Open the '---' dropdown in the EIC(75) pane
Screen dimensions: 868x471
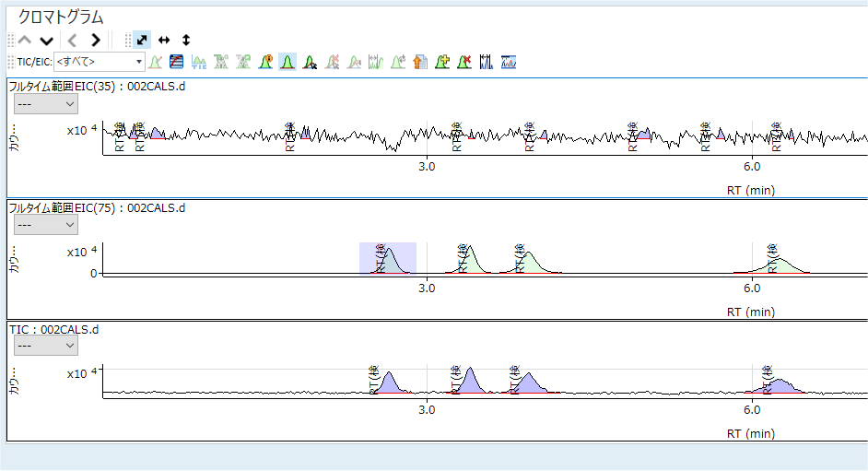pyautogui.click(x=46, y=225)
